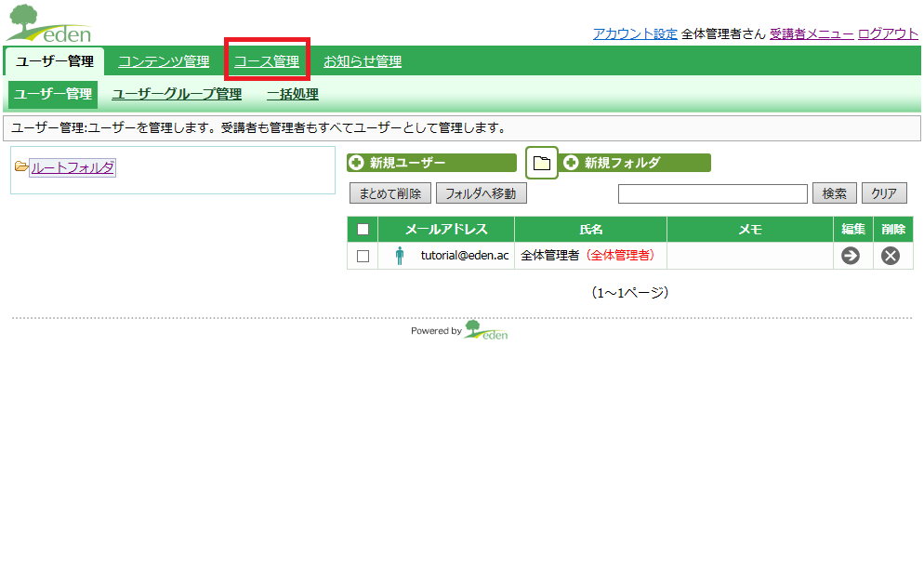Viewport: 924px width, 584px height.
Task: Click the 氏名 column header
Action: [x=590, y=230]
